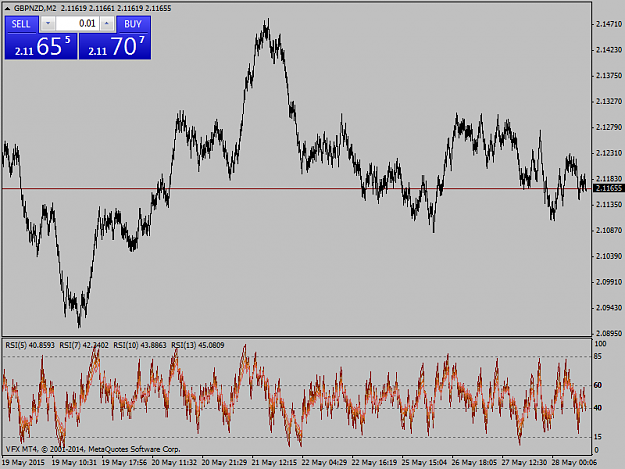Click the 2.14710 price axis label

[x=609, y=24]
